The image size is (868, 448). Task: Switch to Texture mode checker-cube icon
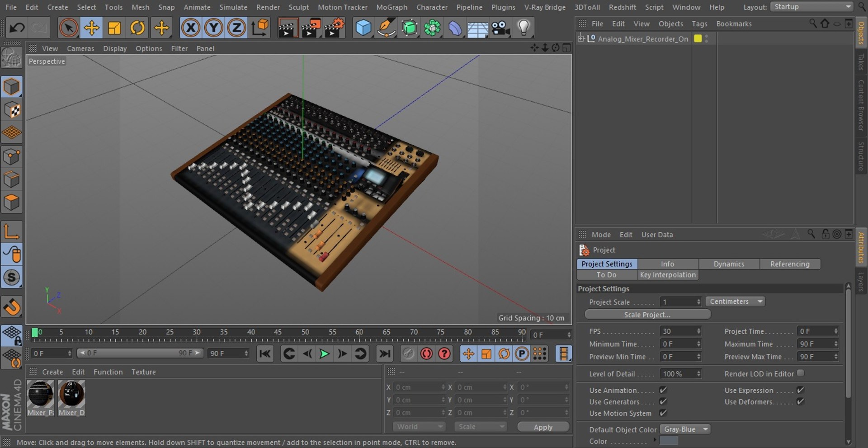click(x=12, y=110)
